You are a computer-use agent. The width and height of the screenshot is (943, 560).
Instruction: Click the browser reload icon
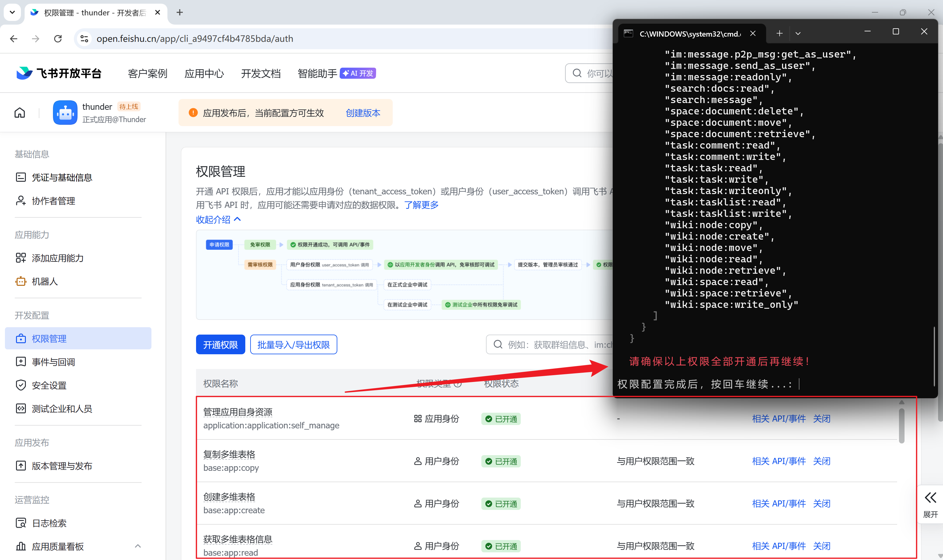pyautogui.click(x=58, y=38)
